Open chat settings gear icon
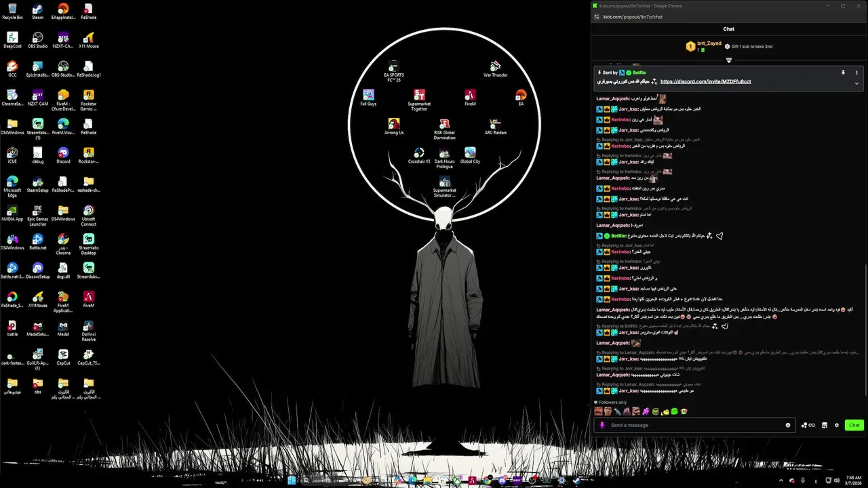The height and width of the screenshot is (488, 868). click(x=837, y=425)
